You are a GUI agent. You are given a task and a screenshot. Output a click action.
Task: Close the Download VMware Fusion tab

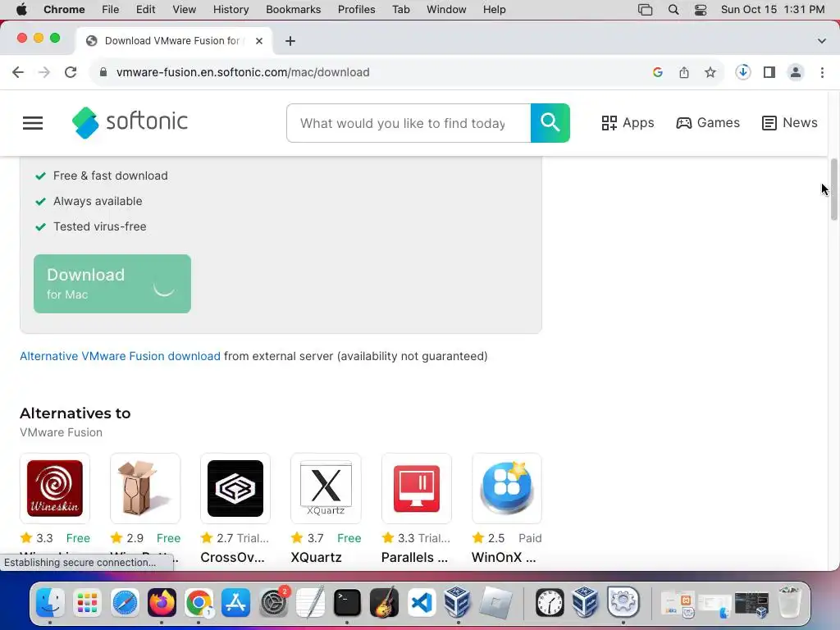click(x=258, y=41)
